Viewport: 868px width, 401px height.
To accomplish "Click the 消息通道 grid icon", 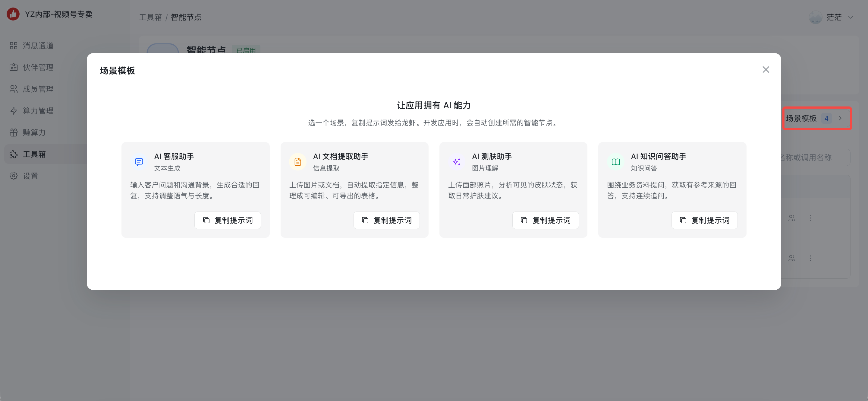I will coord(14,46).
